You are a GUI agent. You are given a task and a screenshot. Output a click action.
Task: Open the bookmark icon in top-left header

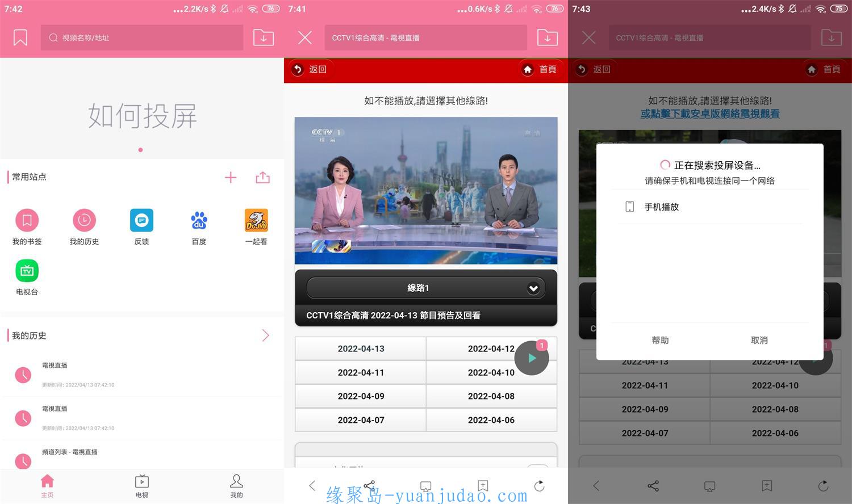pos(20,37)
